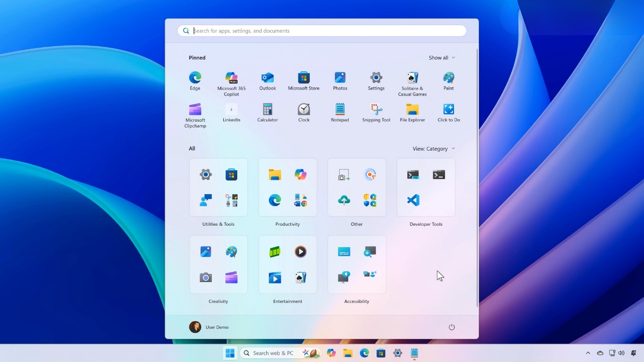Click the Windows Start button on taskbar
The width and height of the screenshot is (644, 362).
pos(230,353)
